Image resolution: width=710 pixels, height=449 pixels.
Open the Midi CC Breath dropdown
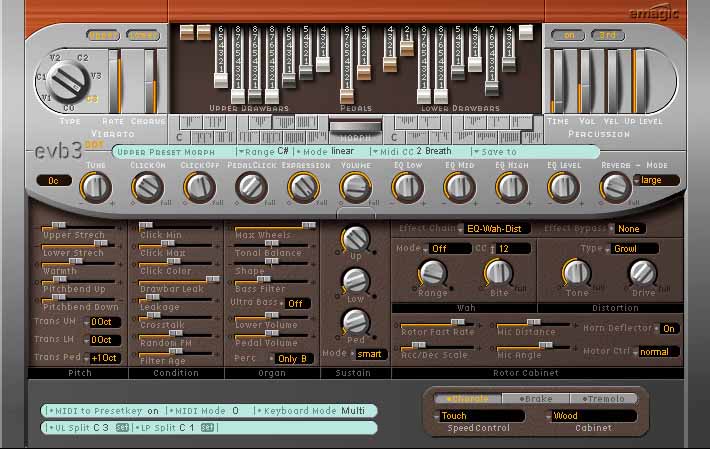tap(411, 152)
